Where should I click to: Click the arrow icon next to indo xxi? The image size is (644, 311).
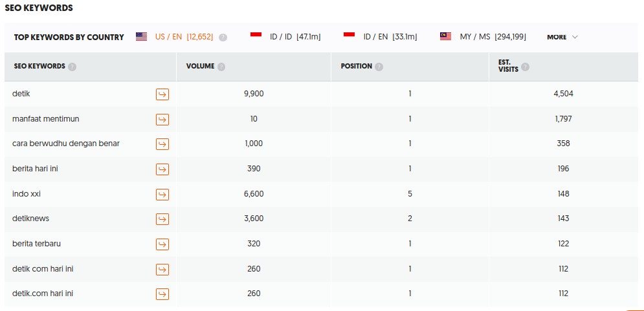[x=162, y=195]
